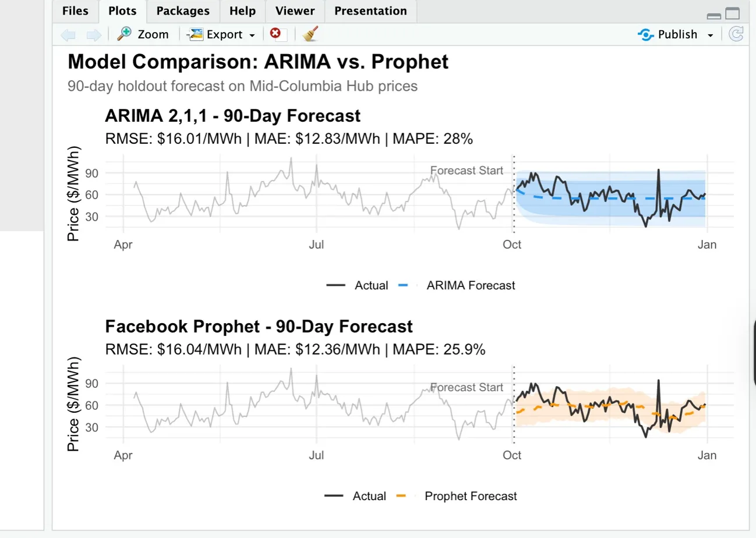Open the Export dropdown menu
The height and width of the screenshot is (538, 756).
[253, 34]
